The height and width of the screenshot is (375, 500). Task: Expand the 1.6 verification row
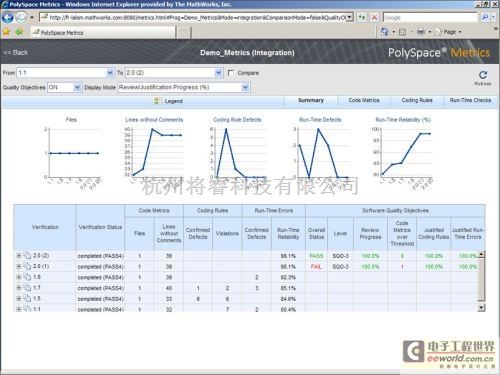point(19,277)
